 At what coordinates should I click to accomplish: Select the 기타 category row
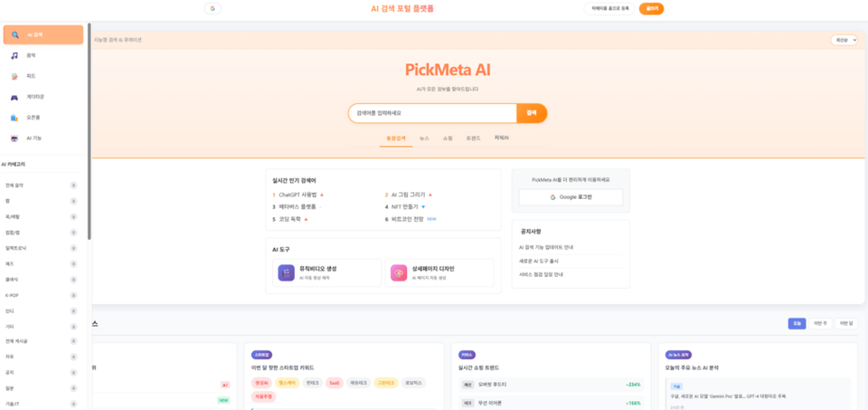coord(42,327)
